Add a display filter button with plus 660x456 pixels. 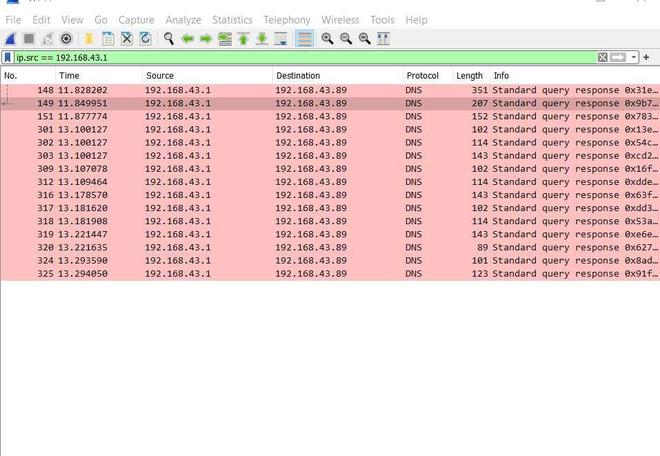(646, 57)
